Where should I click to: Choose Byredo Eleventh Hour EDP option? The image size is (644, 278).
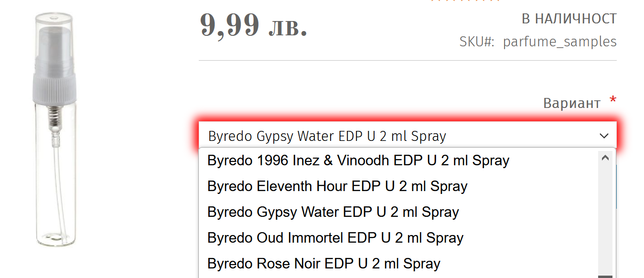337,186
